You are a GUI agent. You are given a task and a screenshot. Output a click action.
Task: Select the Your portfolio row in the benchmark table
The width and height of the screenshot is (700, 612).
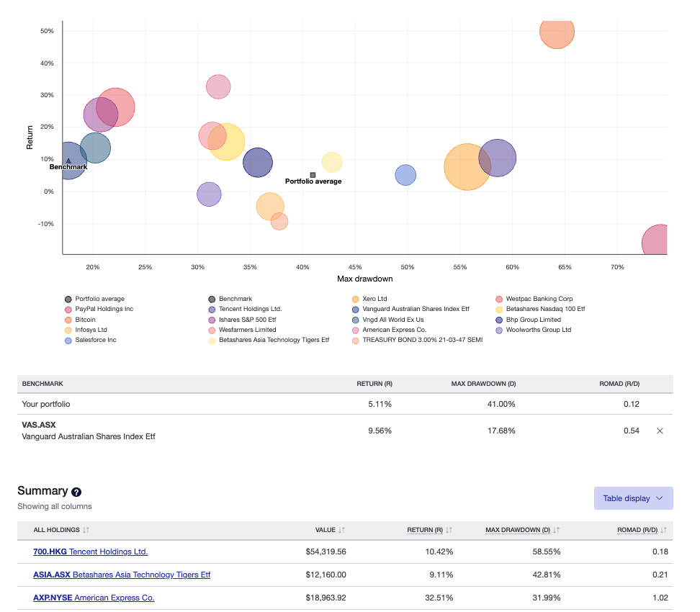[x=48, y=404]
